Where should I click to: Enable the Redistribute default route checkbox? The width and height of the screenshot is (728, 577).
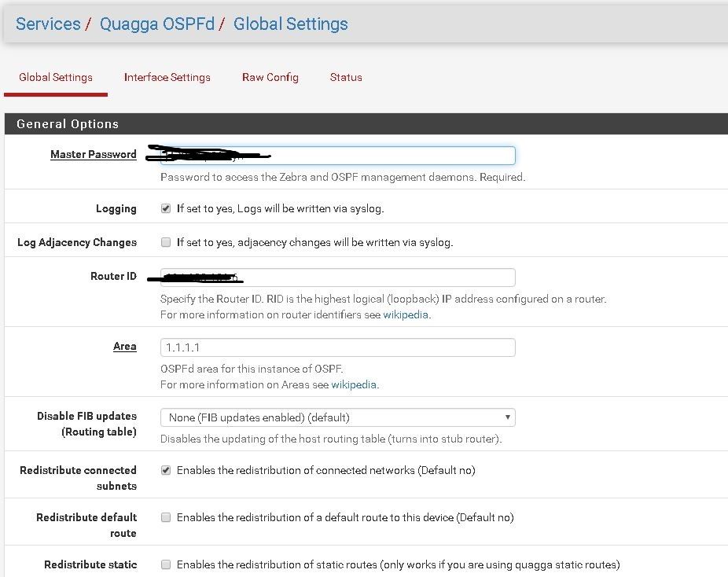(x=166, y=517)
